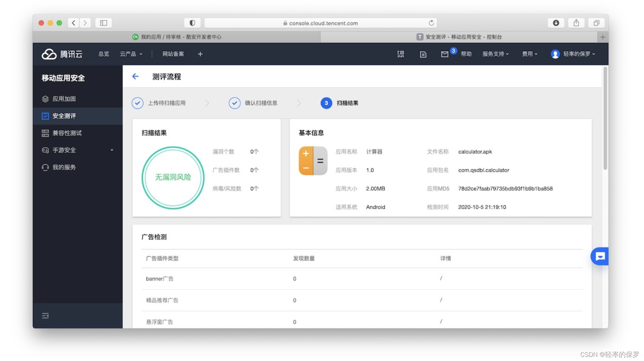
Task: Select 总览 in top navigation
Action: (x=104, y=54)
